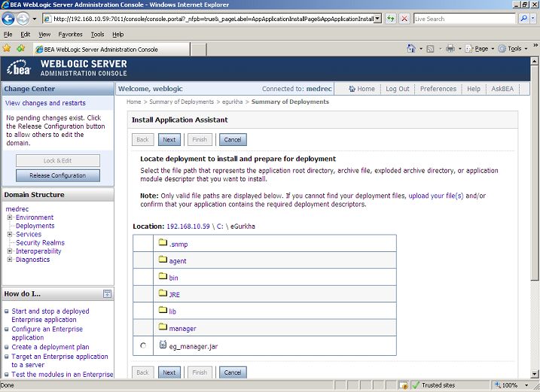Screen dimensions: 540x392
Task: Select Security Realms in Domain Structure
Action: (41, 242)
